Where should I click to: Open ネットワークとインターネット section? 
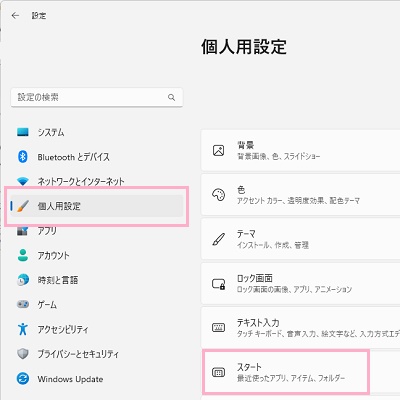pyautogui.click(x=97, y=181)
